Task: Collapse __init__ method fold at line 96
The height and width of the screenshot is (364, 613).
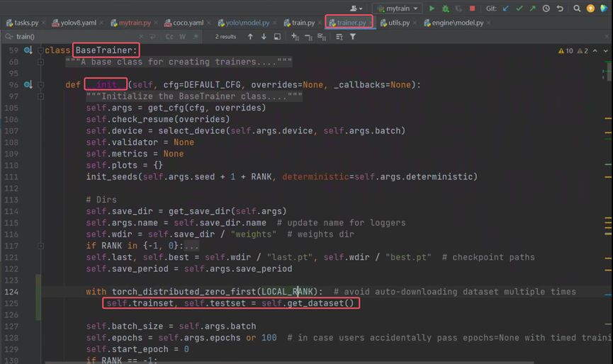Action: 40,85
